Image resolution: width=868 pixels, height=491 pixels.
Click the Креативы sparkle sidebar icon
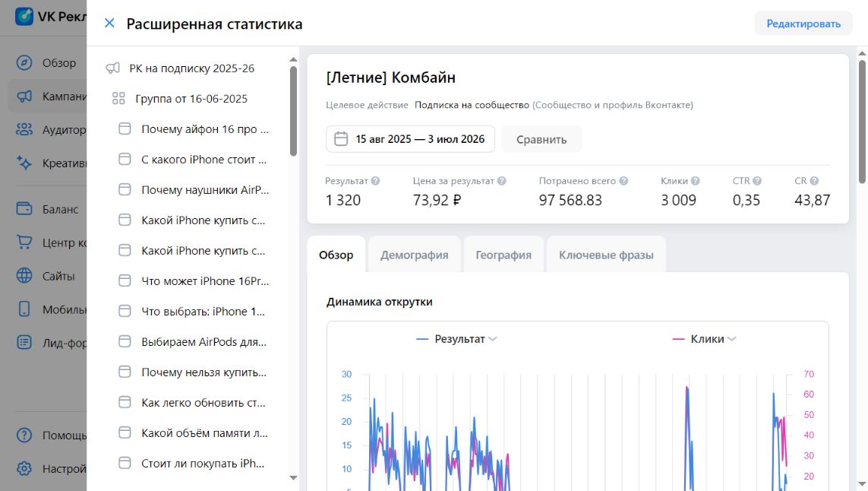coord(24,163)
